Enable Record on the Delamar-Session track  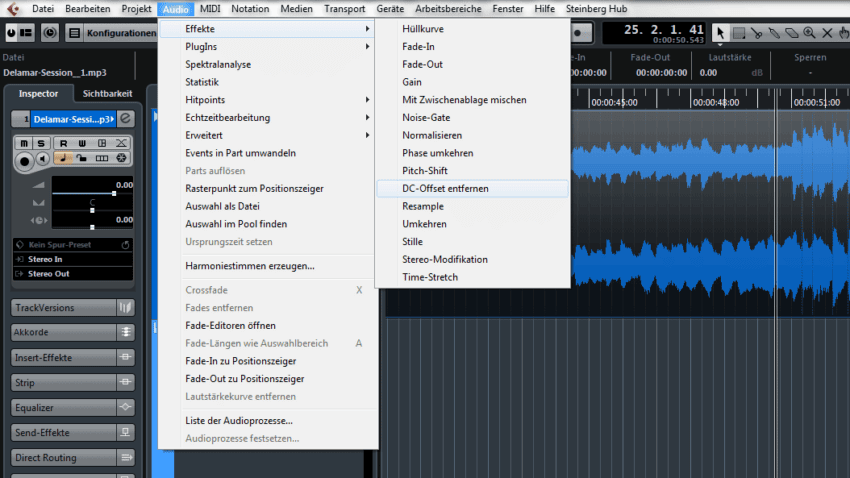24,159
